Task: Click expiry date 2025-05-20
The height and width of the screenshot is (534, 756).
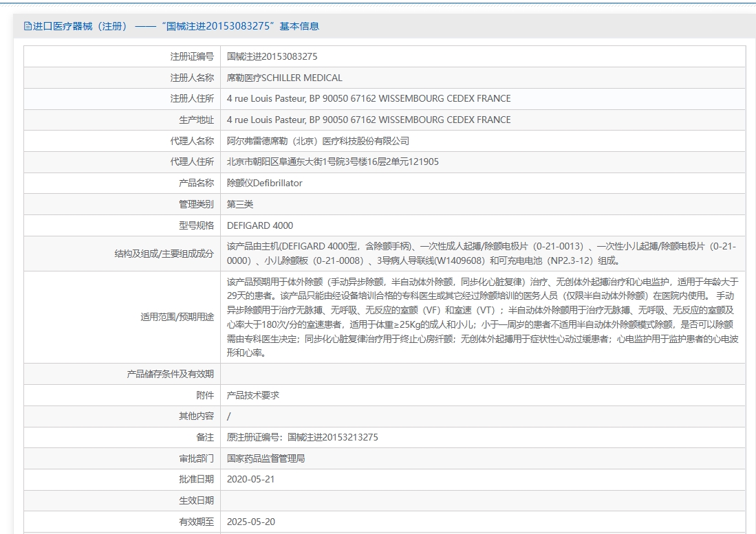Action: click(x=250, y=522)
